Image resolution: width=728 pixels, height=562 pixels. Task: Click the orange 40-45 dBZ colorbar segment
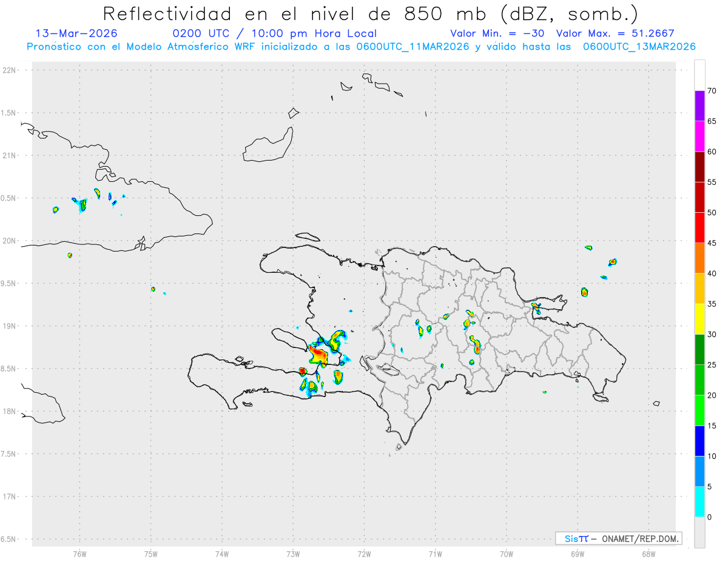[x=699, y=258]
